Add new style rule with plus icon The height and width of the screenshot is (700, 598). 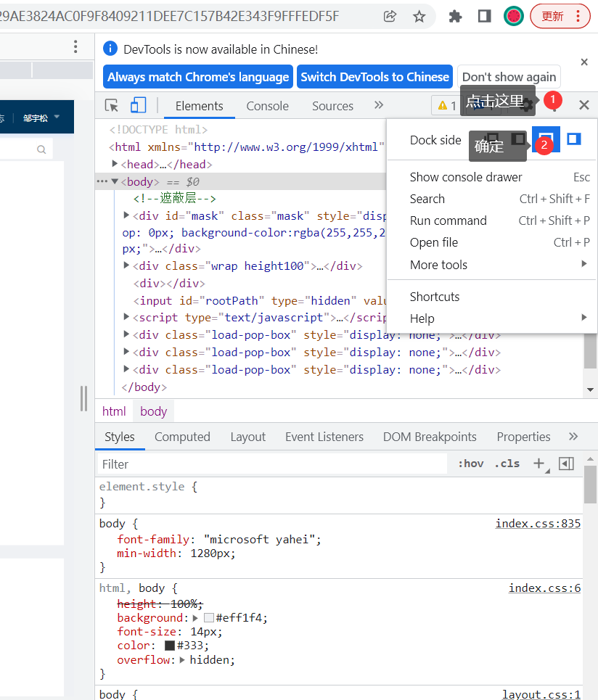[x=538, y=464]
